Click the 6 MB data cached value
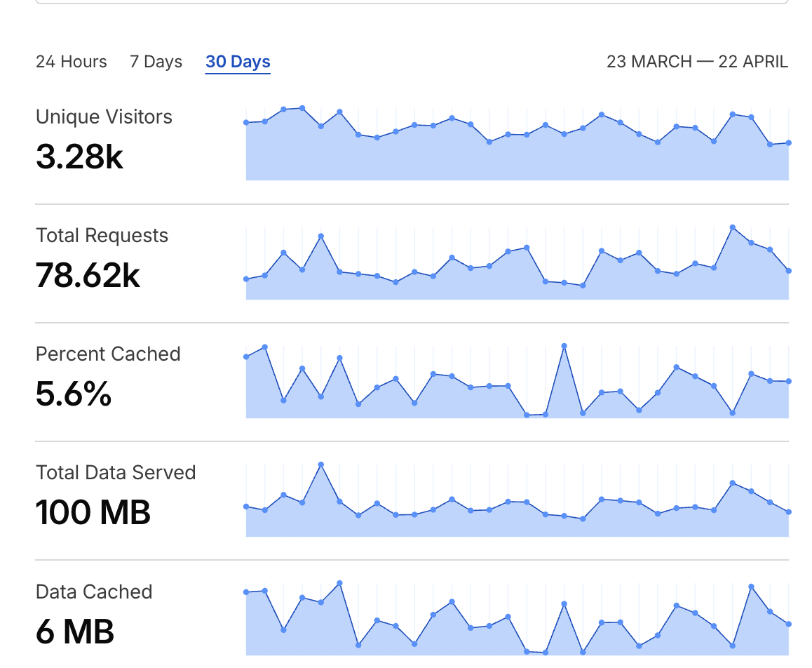The height and width of the screenshot is (668, 812). 74,632
